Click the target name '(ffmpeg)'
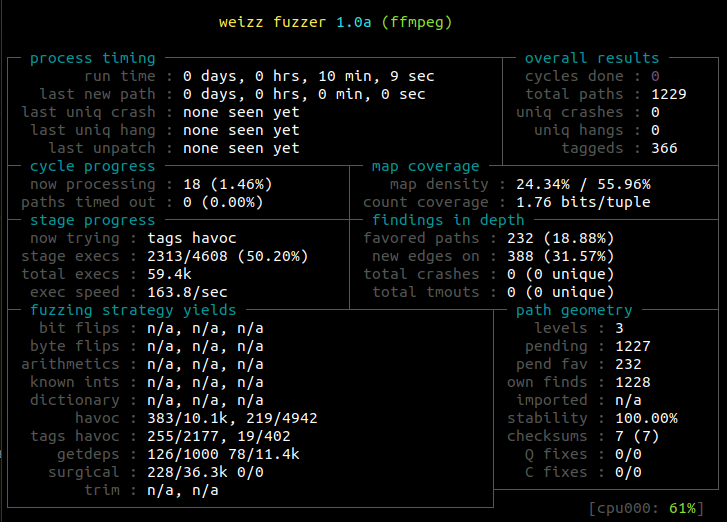Screen dimensions: 727x522 pyautogui.click(x=417, y=22)
